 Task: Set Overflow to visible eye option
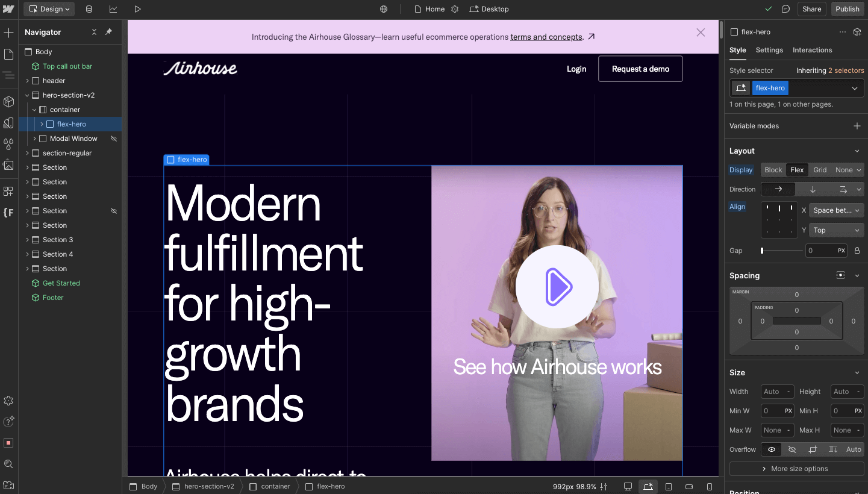pos(772,449)
